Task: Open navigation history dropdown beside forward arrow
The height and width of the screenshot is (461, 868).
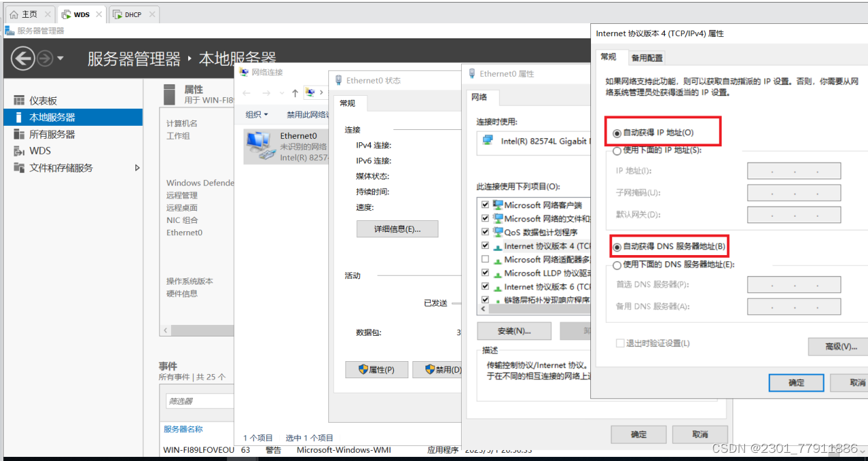Action: [60, 59]
